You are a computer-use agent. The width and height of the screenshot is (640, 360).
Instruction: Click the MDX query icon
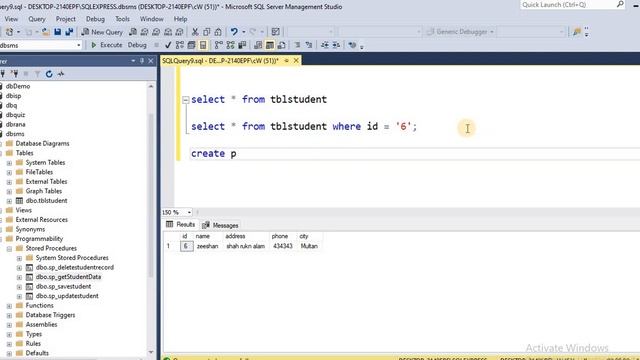point(144,32)
